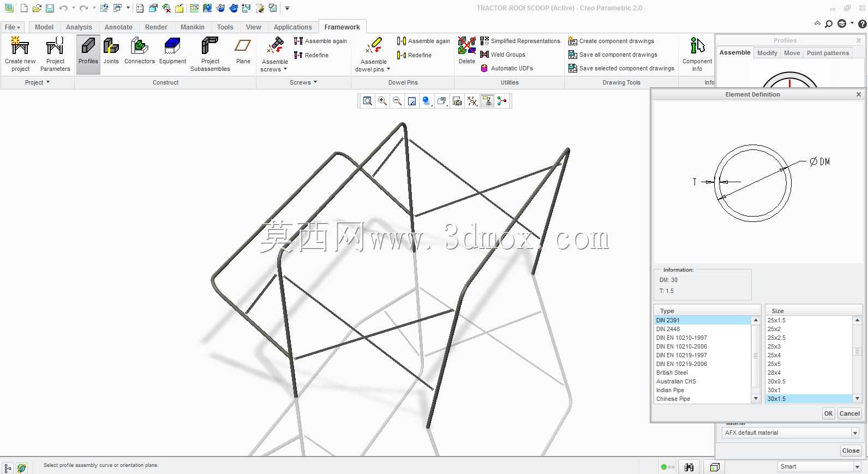Toggle the model tree icon in status bar
The width and height of the screenshot is (868, 474).
click(x=8, y=468)
